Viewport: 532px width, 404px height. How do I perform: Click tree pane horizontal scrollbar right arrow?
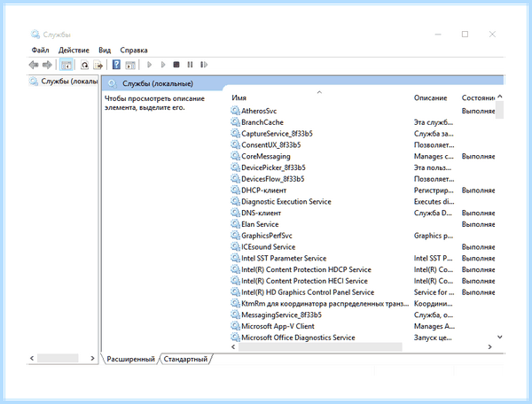coord(92,358)
